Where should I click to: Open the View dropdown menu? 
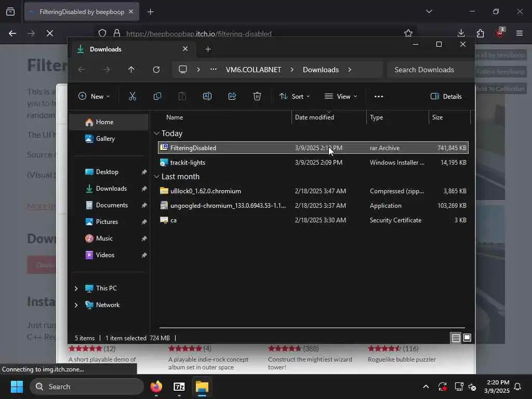(341, 96)
